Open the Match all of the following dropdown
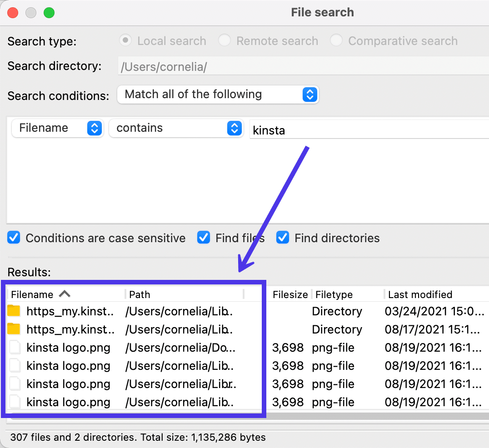Image resolution: width=489 pixels, height=448 pixels. pyautogui.click(x=218, y=95)
